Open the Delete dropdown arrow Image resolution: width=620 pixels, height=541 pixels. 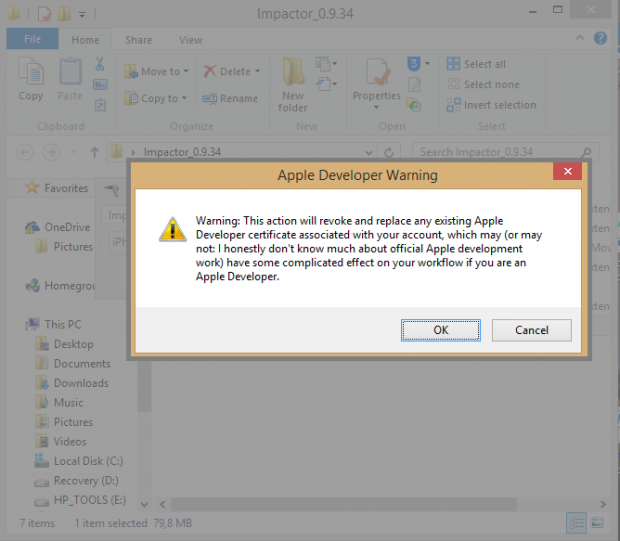coord(257,72)
